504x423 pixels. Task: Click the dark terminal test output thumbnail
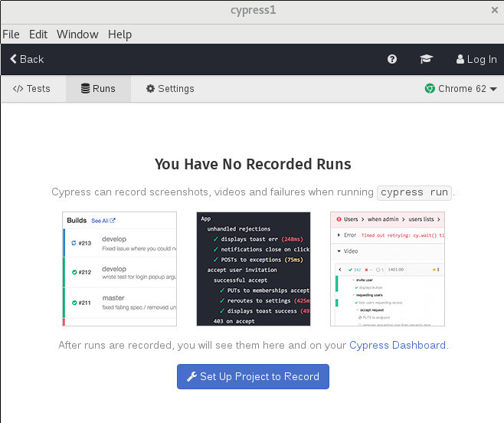[254, 269]
